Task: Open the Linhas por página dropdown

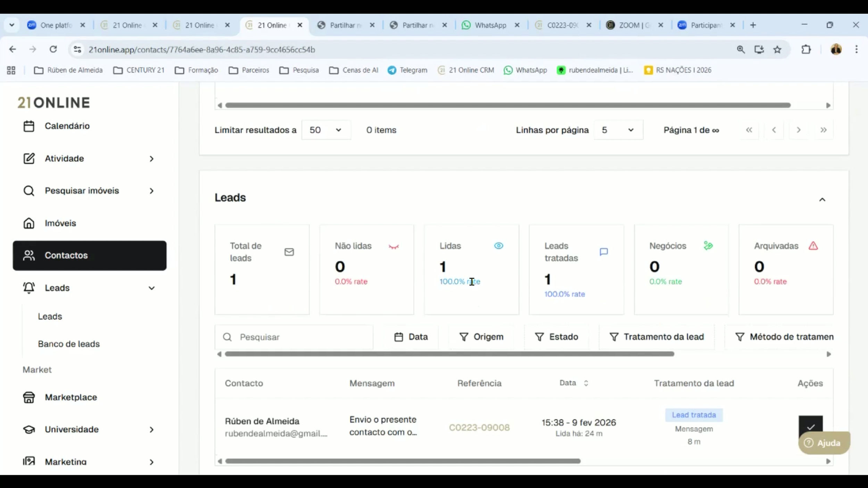Action: click(618, 130)
